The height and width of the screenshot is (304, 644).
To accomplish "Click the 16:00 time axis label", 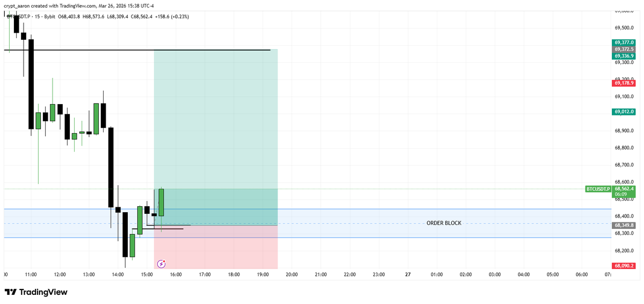I will 175,274.
